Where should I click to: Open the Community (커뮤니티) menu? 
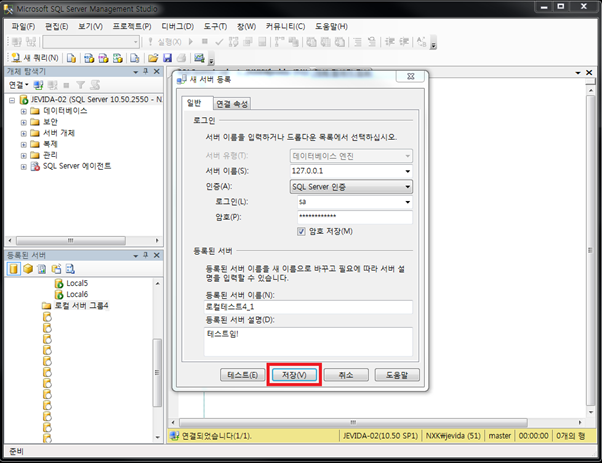click(285, 26)
